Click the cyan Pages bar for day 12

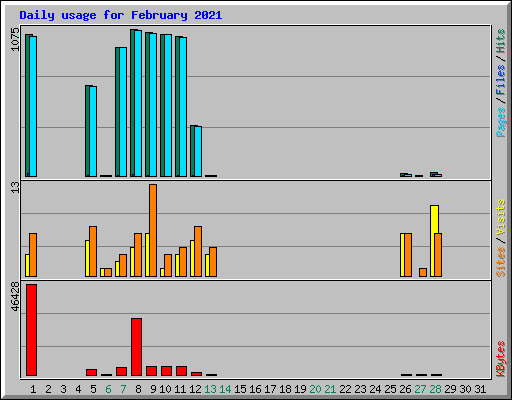click(198, 151)
